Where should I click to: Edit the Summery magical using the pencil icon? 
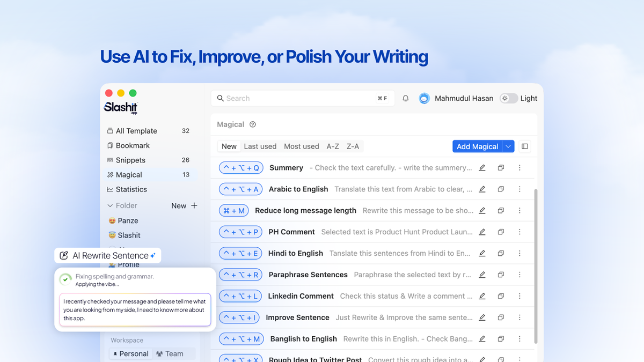click(482, 167)
